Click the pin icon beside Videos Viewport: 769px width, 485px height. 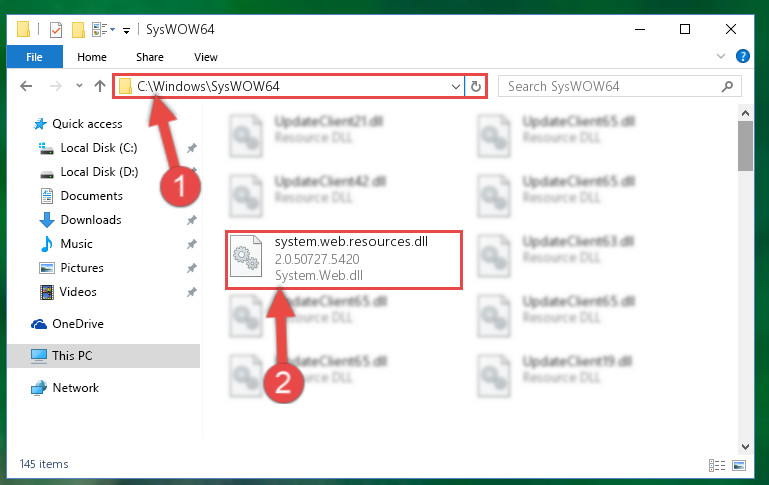192,292
